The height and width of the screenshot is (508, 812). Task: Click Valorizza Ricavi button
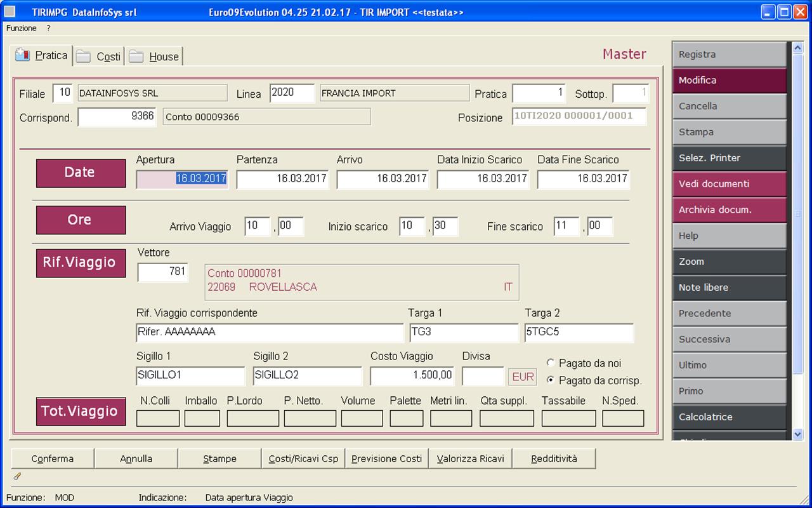tap(470, 458)
